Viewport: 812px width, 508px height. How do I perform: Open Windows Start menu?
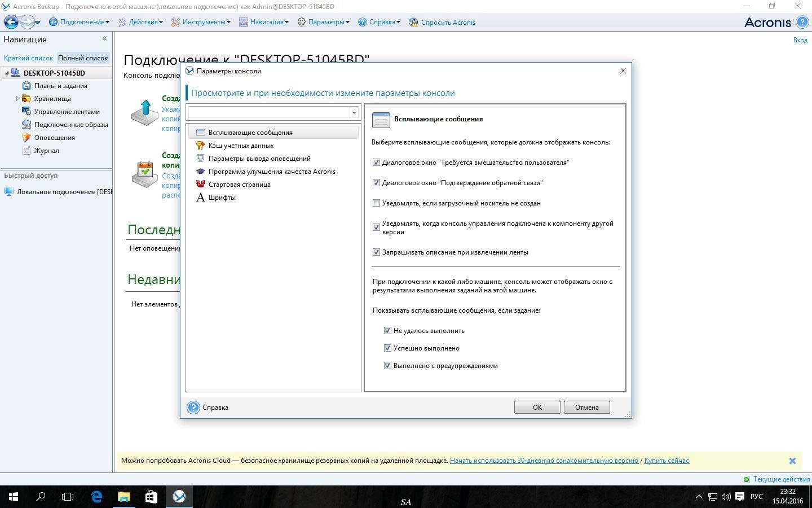(14, 497)
